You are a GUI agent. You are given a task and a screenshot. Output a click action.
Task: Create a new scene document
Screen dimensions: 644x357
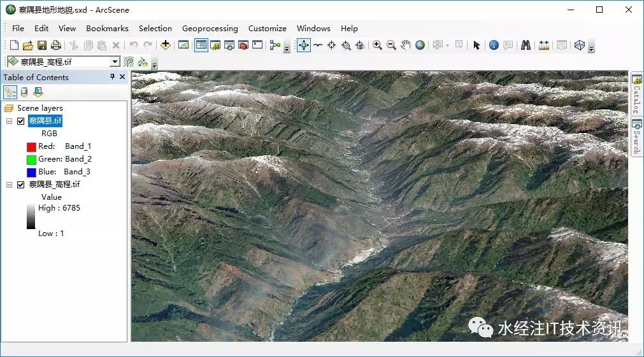pyautogui.click(x=15, y=45)
